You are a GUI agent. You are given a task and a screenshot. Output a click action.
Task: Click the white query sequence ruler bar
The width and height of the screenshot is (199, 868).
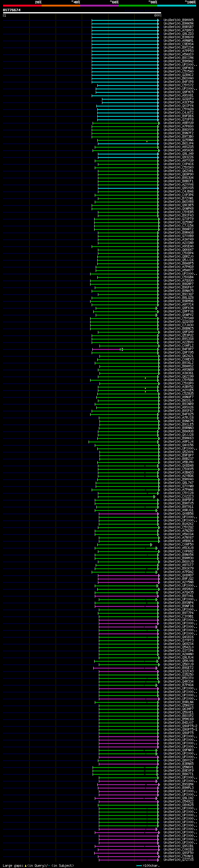pyautogui.click(x=82, y=13)
